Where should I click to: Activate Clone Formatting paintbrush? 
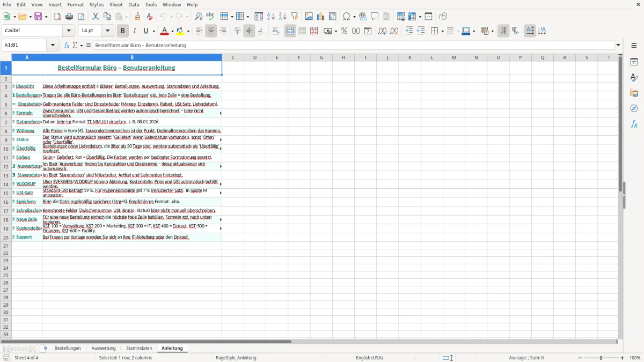(x=138, y=17)
